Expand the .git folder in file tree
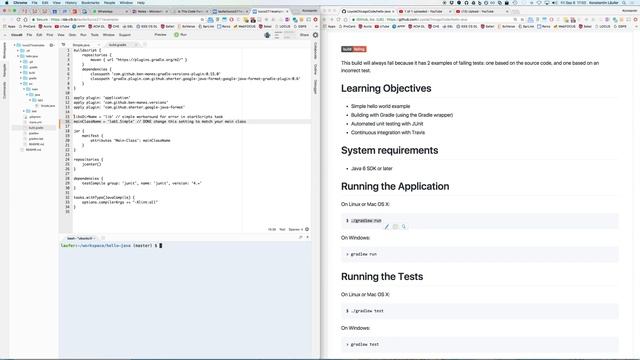Screen dimensions: 640x360 (21, 62)
